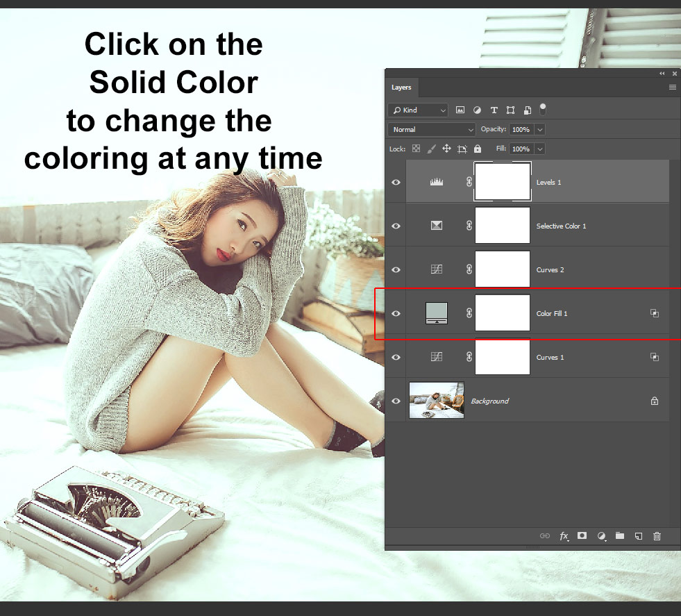Expand the Opacity slider dropdown arrow
The image size is (681, 616).
(540, 130)
